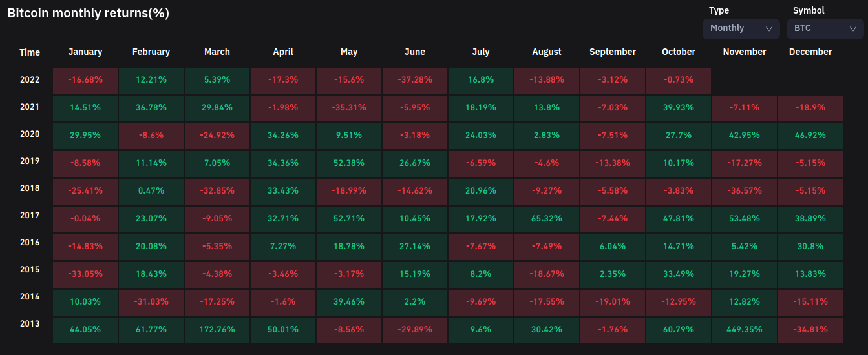Select the 2022 row label

click(30, 80)
